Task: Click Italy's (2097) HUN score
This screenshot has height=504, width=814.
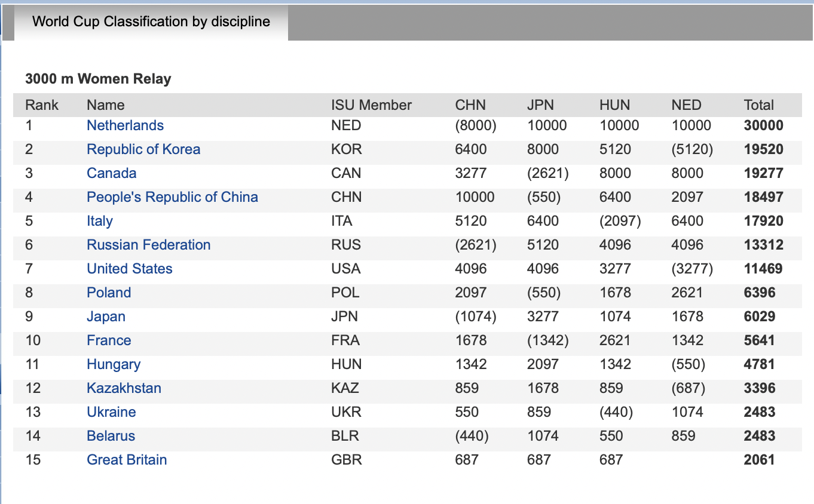Action: pos(620,221)
